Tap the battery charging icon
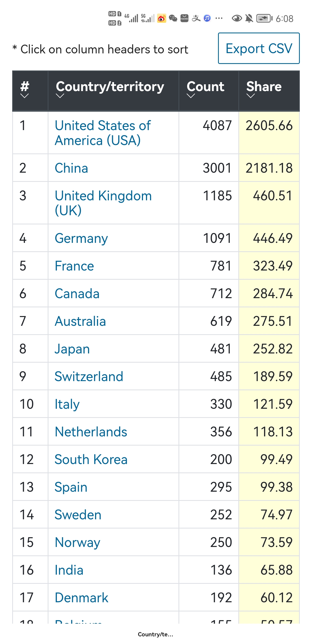Viewport: 312px width, 644px height. click(x=264, y=18)
